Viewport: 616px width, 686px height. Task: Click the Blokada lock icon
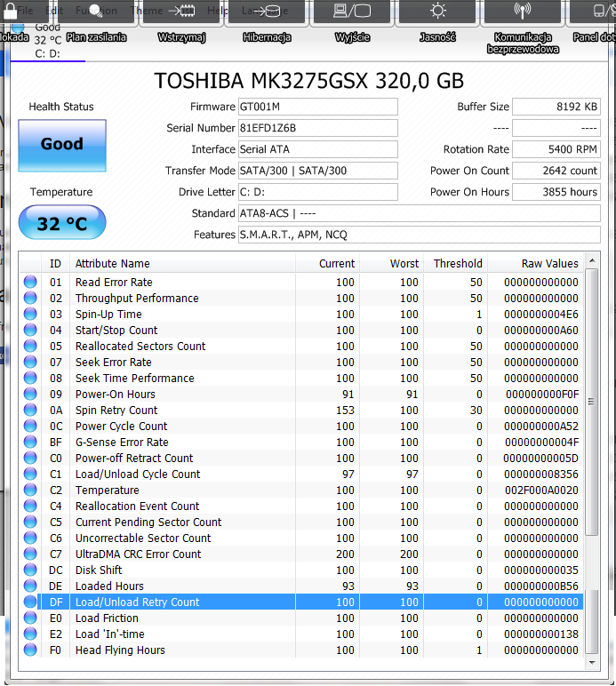pyautogui.click(x=9, y=11)
